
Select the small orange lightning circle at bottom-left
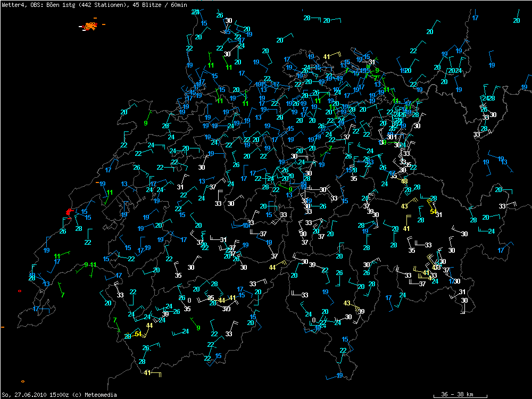point(22,381)
